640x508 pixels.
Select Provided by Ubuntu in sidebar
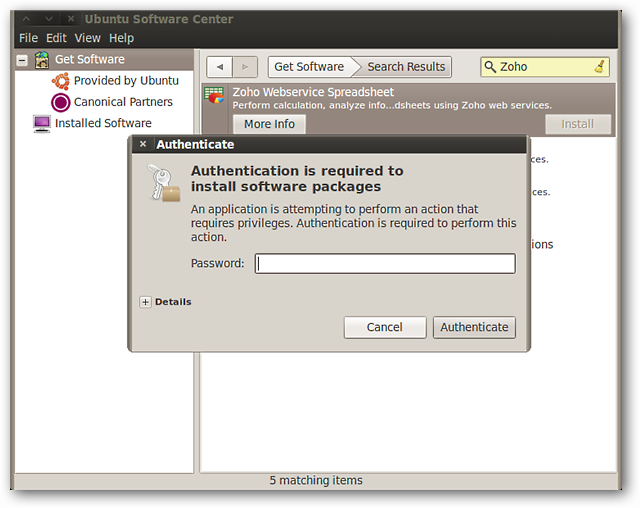(126, 81)
